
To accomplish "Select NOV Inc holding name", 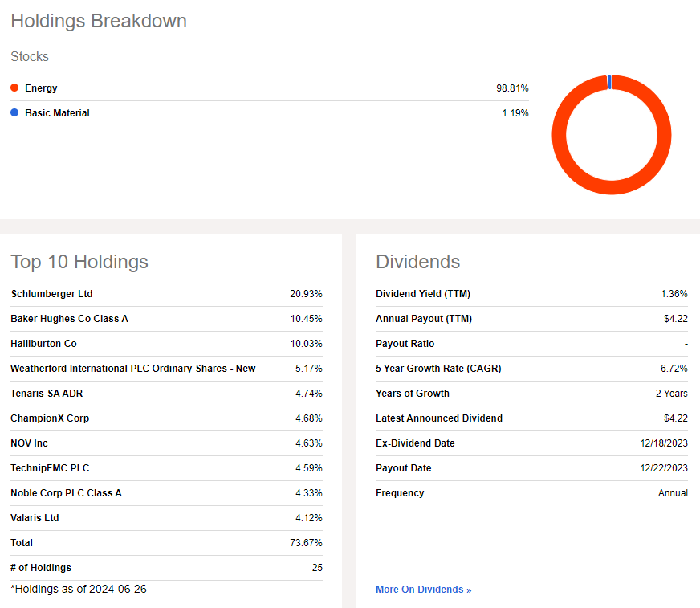I will coord(29,443).
